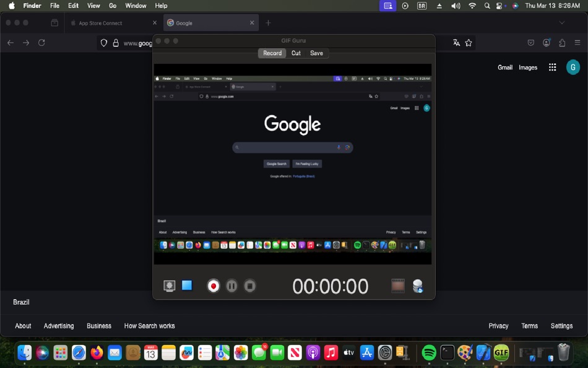
Task: Open How Search works footer link
Action: click(x=149, y=326)
